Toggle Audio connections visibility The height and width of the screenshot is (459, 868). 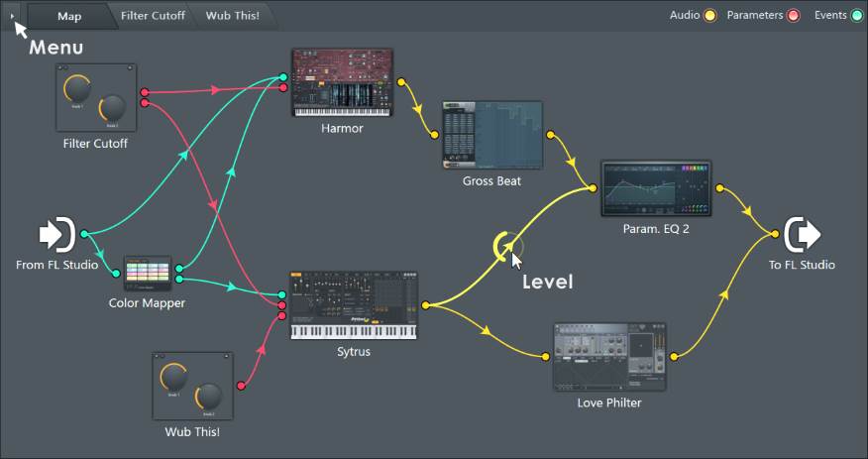709,16
